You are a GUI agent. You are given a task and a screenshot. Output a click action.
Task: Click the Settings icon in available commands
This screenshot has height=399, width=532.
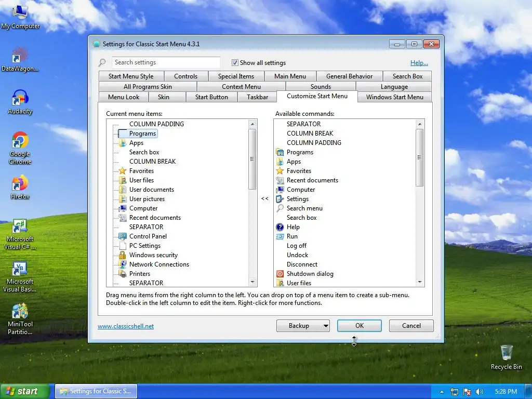280,199
